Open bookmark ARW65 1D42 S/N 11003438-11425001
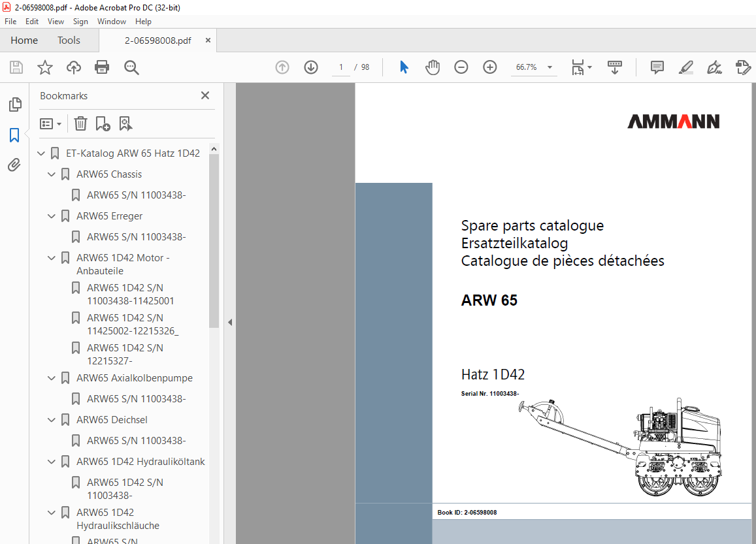Screen dimensions: 756x544 point(130,294)
